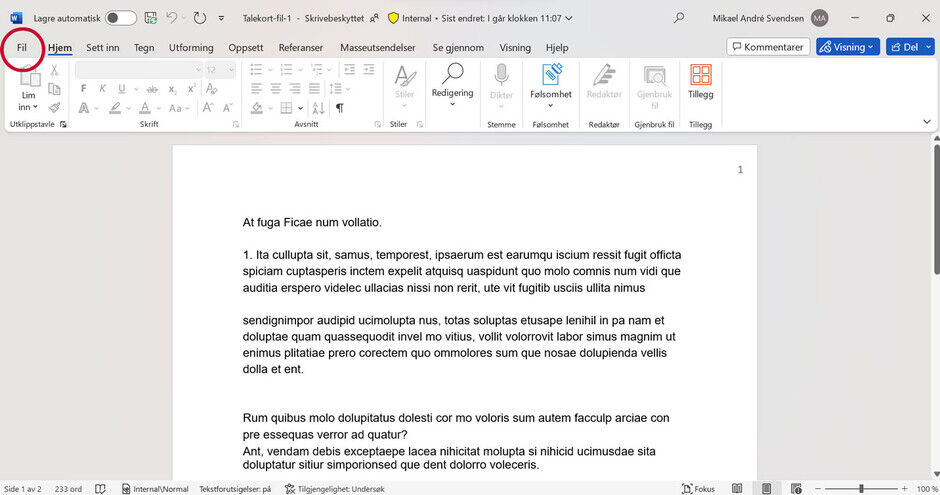
Task: Underline text with the U button
Action: (x=122, y=89)
